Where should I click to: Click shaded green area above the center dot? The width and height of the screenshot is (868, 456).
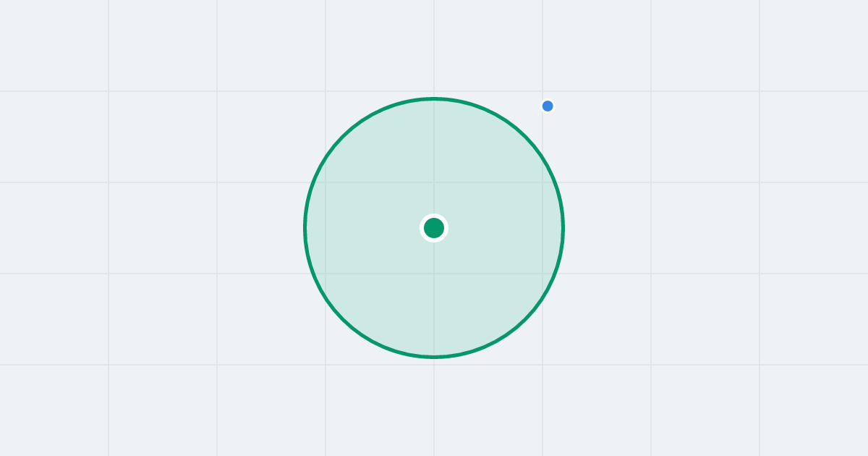pyautogui.click(x=434, y=159)
